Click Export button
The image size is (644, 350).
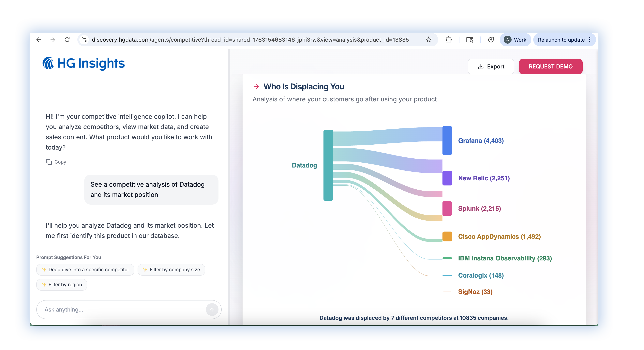pos(491,66)
